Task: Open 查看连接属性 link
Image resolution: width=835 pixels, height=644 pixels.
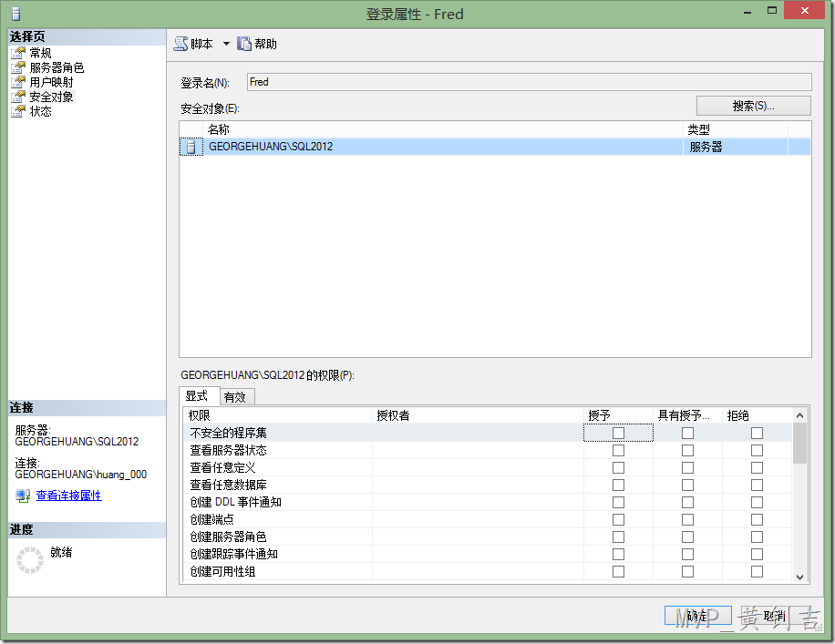Action: click(68, 496)
